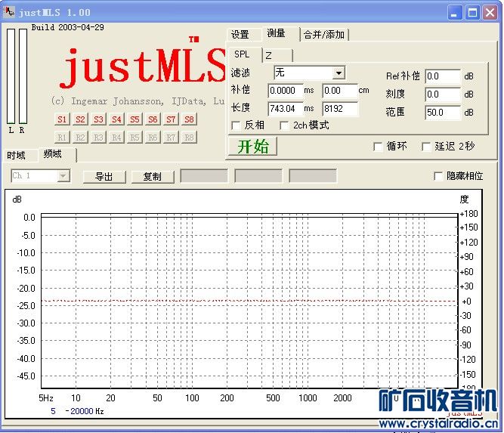This screenshot has height=433, width=504.
Task: Click the Build 2003-04-29 text
Action: coord(67,27)
